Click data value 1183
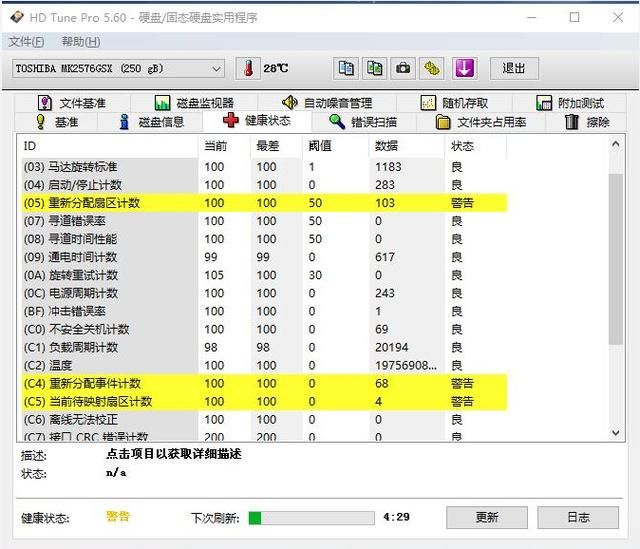 [x=388, y=167]
